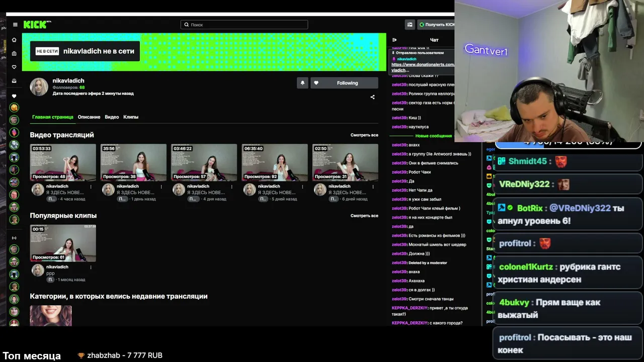Click the search magnifier icon
644x362 pixels.
pos(186,25)
